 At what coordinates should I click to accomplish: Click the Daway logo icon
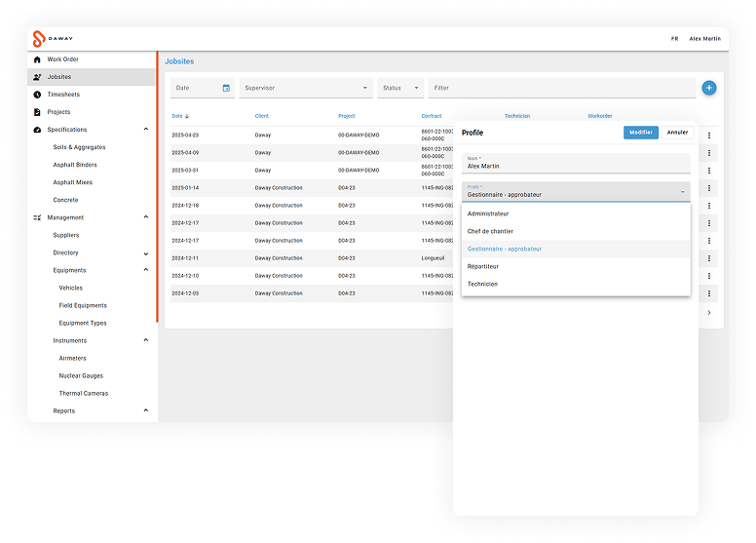pos(38,39)
